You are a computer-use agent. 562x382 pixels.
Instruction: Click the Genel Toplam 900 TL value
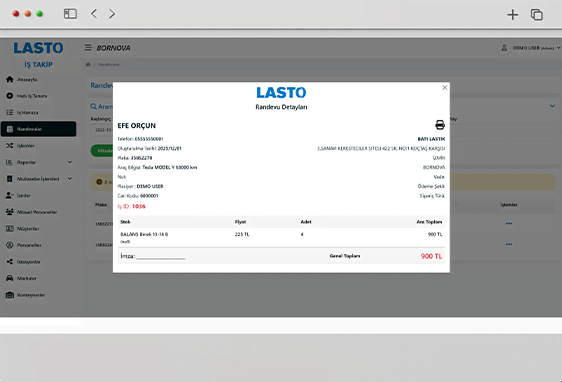pyautogui.click(x=431, y=256)
